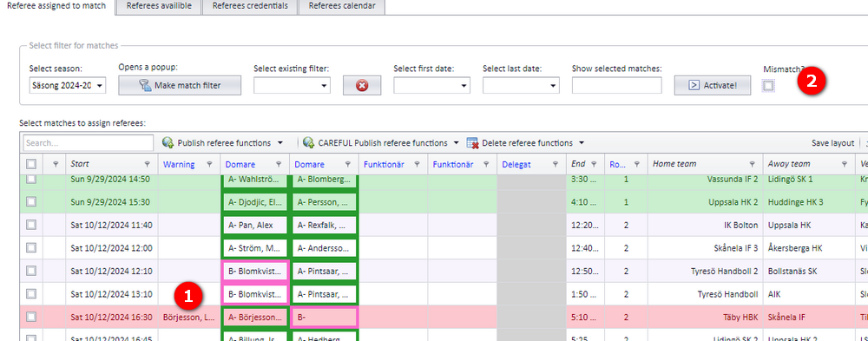Click the red X clear filter button

click(x=362, y=85)
